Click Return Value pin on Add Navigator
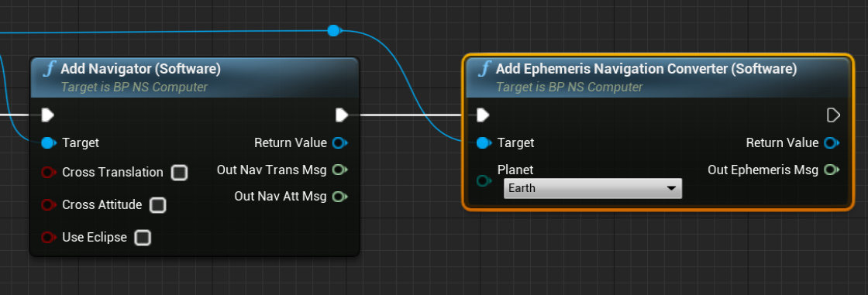Viewport: 868px width, 295px height. point(339,142)
